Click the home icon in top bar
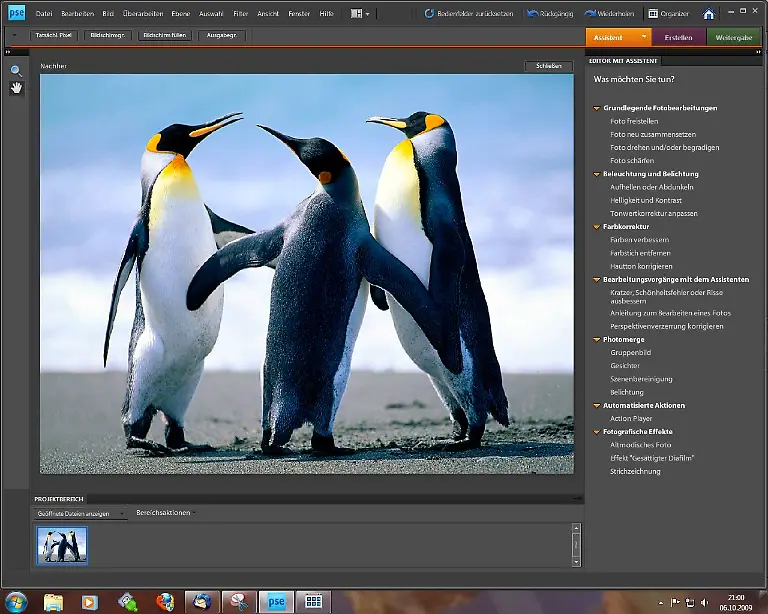Image resolution: width=768 pixels, height=614 pixels. pos(708,14)
